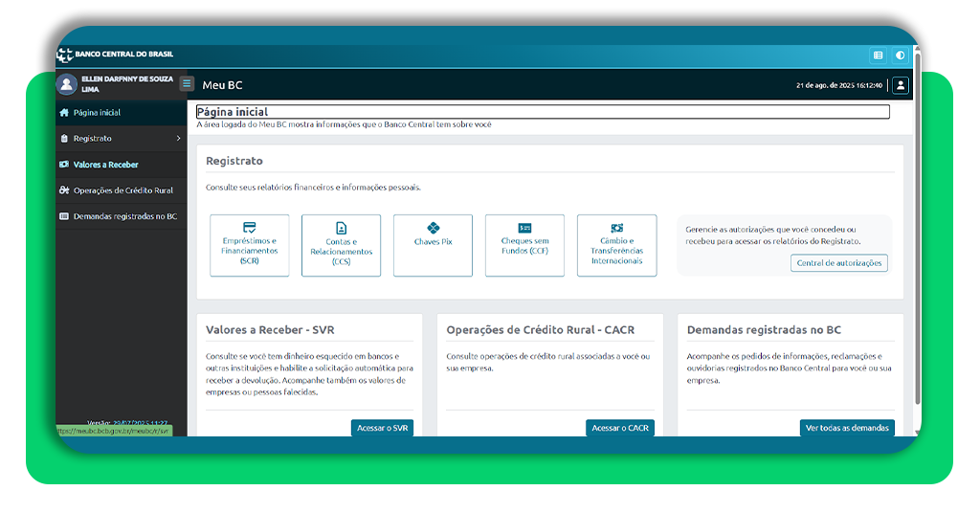Toggle the hamburger sidebar menu icon
Image resolution: width=980 pixels, height=513 pixels.
pos(187,84)
